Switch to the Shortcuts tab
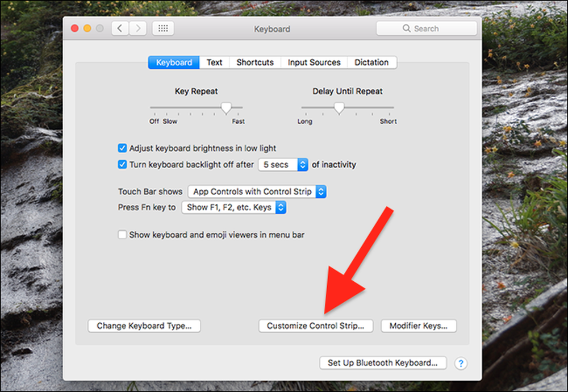The width and height of the screenshot is (568, 392). [255, 62]
